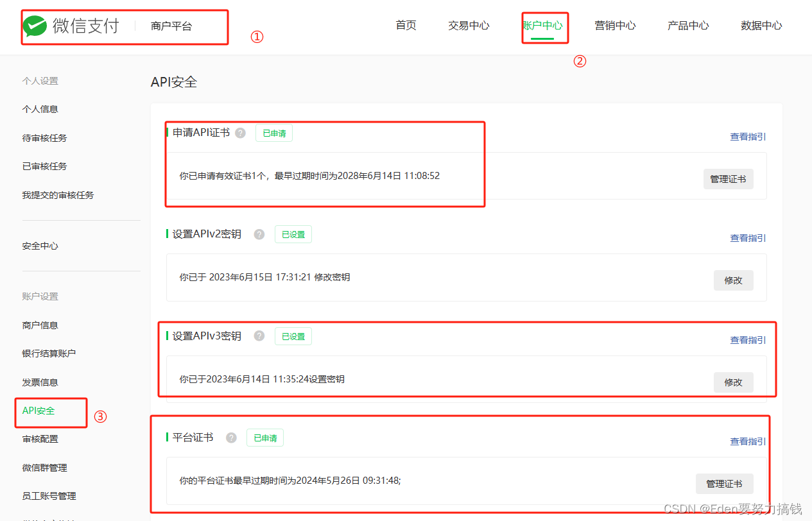The width and height of the screenshot is (812, 521).
Task: Click the 已申请 status badge beside 申请API证书
Action: click(273, 133)
